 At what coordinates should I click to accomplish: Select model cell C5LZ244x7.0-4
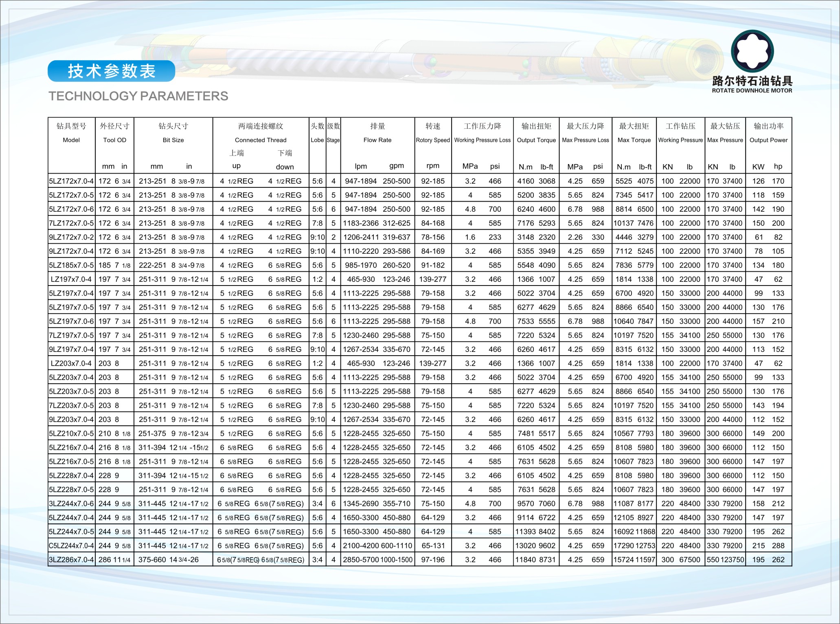[71, 546]
